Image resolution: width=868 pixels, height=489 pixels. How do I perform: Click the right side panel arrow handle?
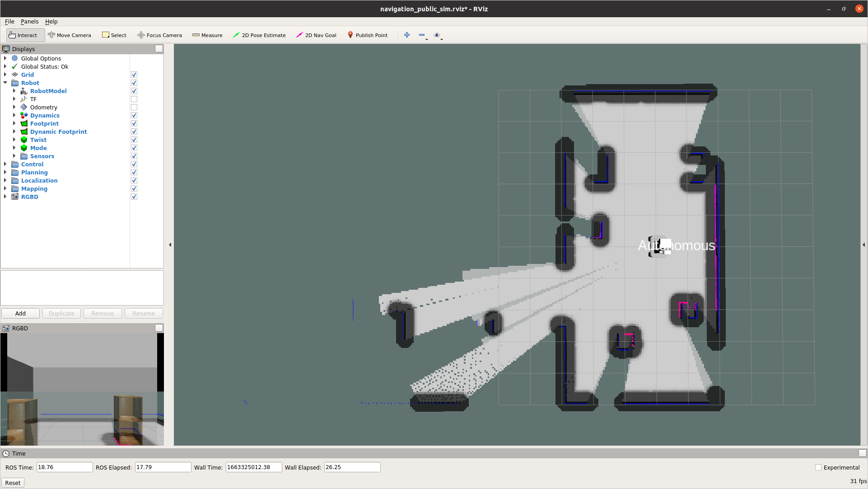(863, 244)
